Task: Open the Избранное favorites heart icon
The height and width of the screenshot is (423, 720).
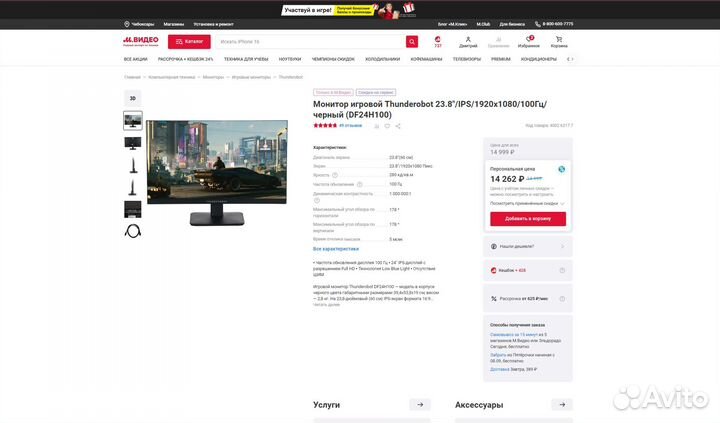Action: click(529, 42)
